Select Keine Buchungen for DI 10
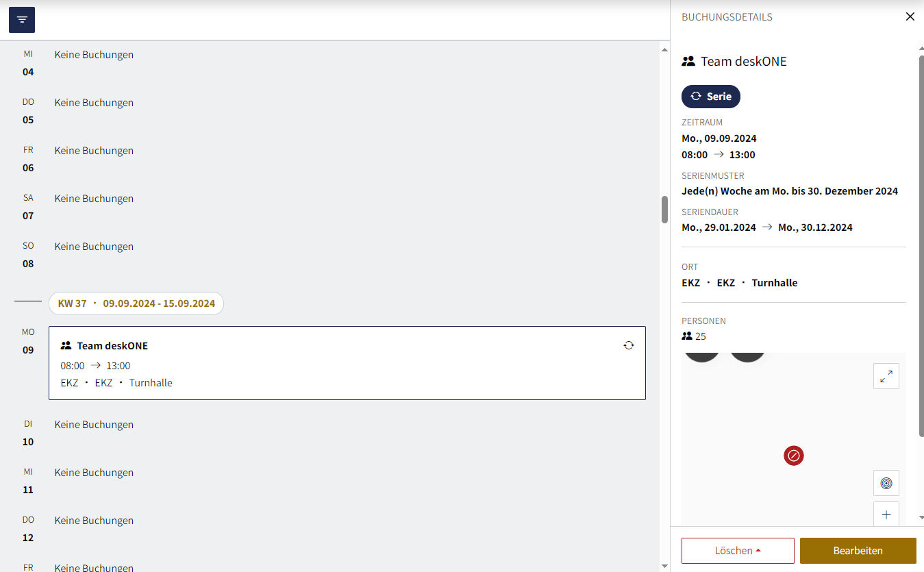 pos(94,425)
